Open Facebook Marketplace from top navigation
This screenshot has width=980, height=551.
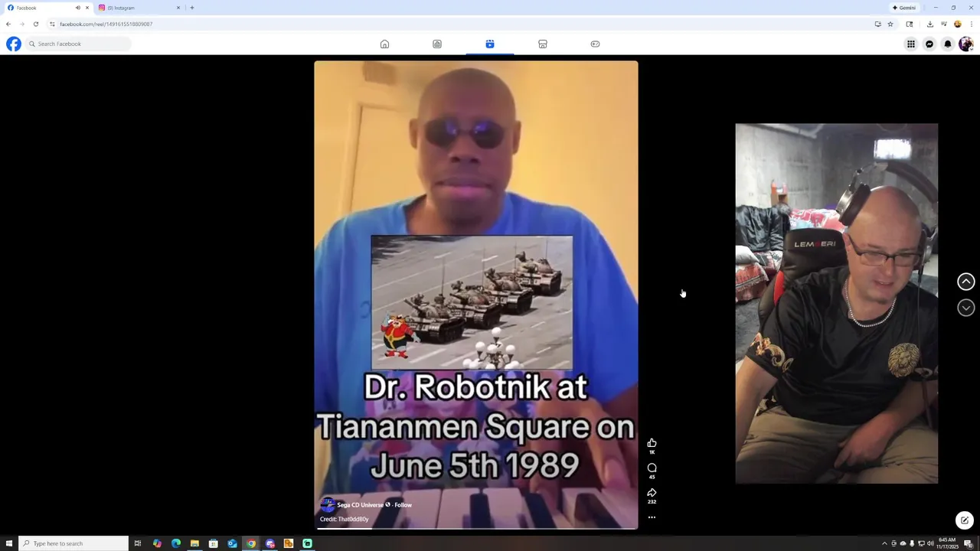coord(542,44)
